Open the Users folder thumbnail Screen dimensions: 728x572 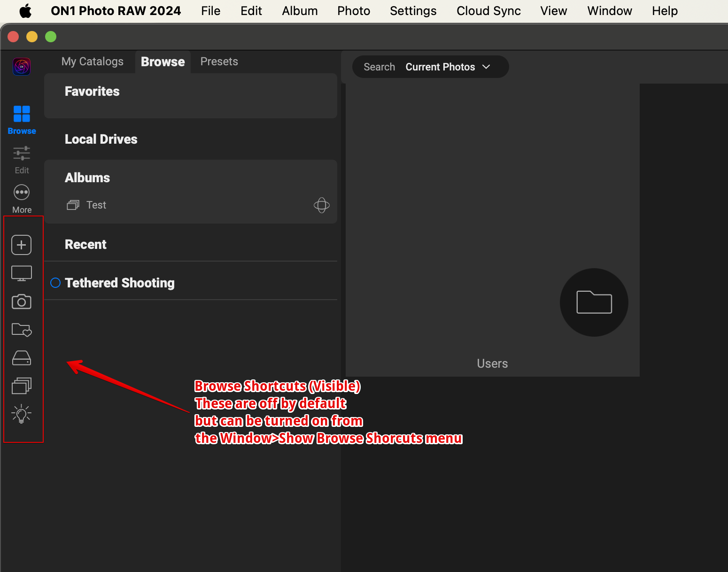point(594,302)
